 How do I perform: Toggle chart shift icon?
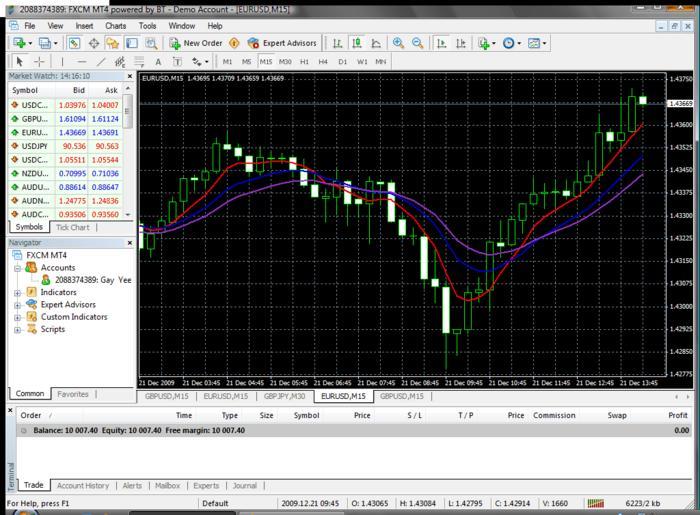click(x=460, y=43)
